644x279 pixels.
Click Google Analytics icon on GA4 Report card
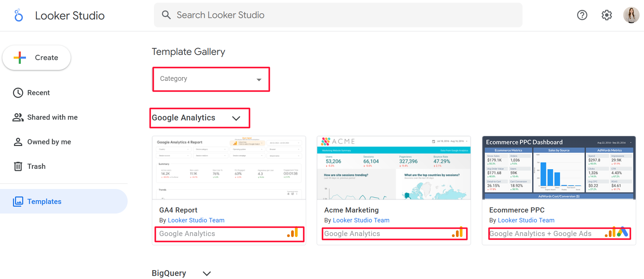tap(293, 233)
